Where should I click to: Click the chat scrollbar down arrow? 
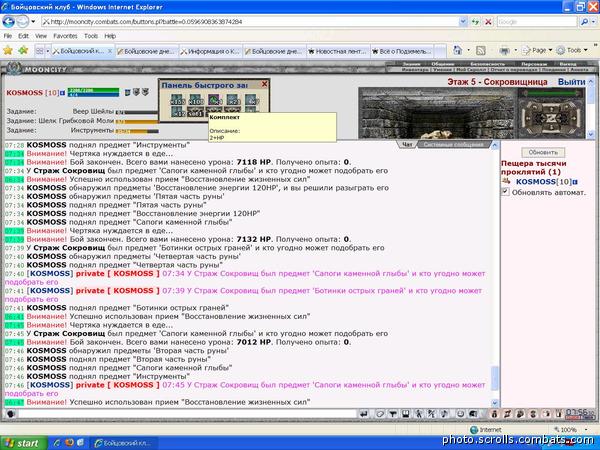tap(494, 403)
